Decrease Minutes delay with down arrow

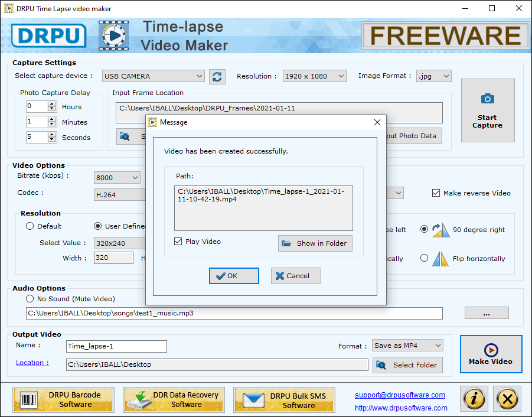[x=52, y=125]
